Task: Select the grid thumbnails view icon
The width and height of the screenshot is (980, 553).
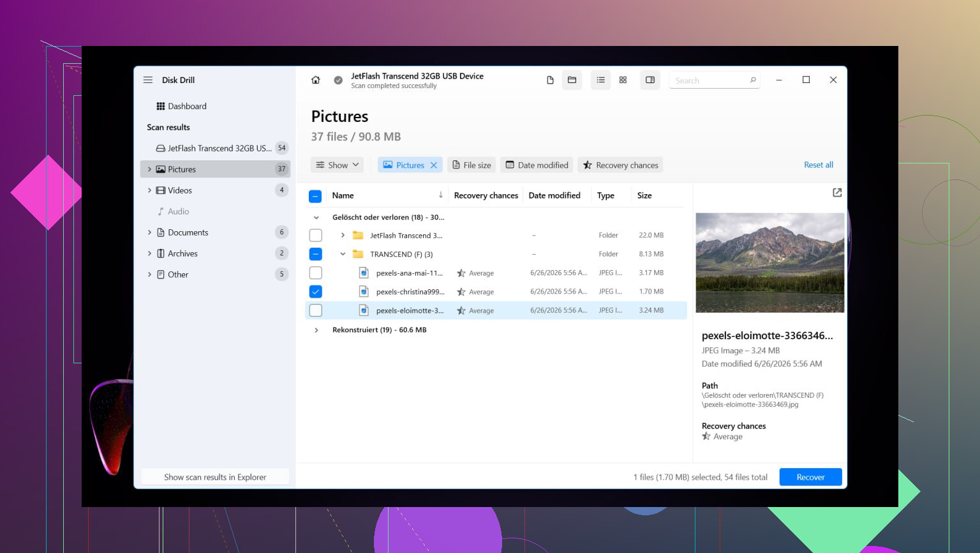Action: (623, 80)
